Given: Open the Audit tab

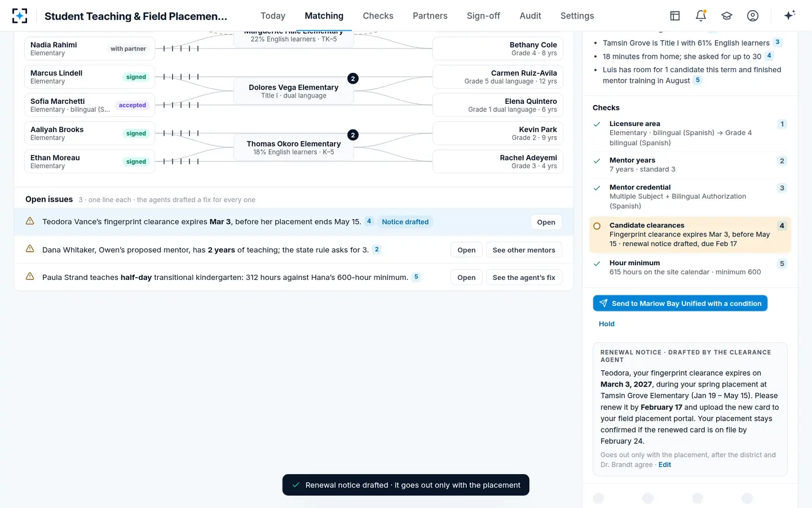Looking at the screenshot, I should coord(531,16).
